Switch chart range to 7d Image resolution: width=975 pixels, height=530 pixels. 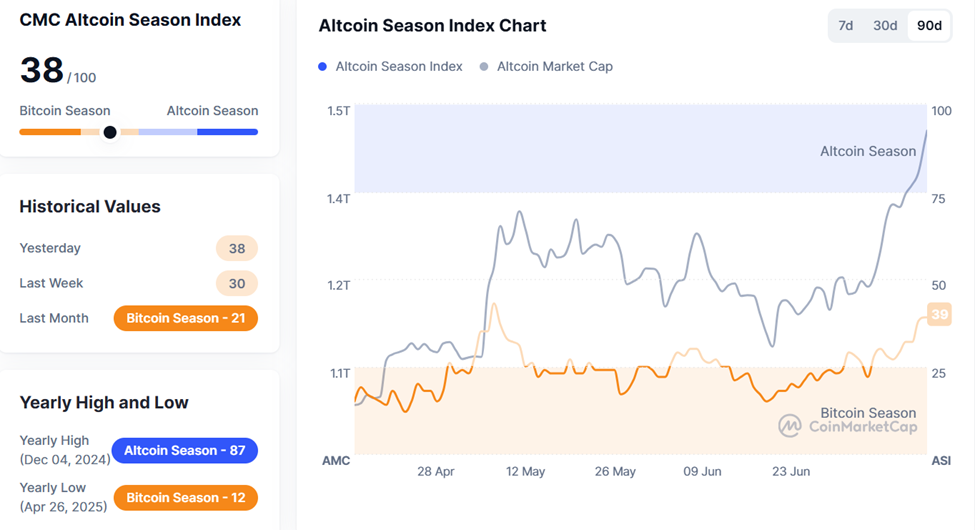pyautogui.click(x=845, y=26)
